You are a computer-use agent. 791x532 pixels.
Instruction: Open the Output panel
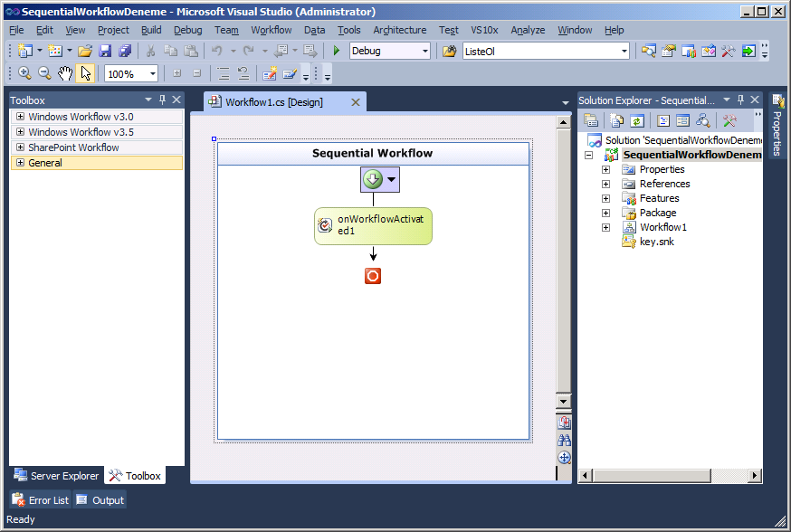tap(100, 500)
